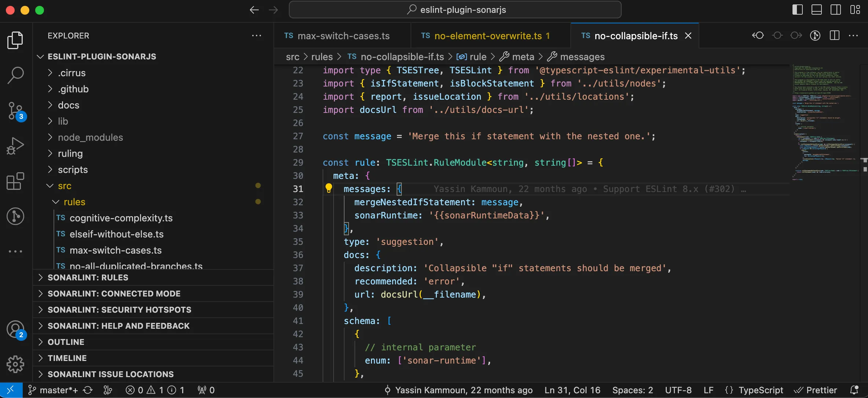Open editor More Actions menu
868x398 pixels.
853,36
